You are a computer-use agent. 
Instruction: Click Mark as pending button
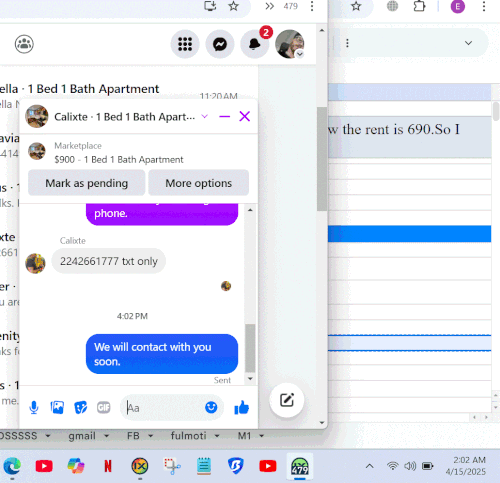(87, 183)
